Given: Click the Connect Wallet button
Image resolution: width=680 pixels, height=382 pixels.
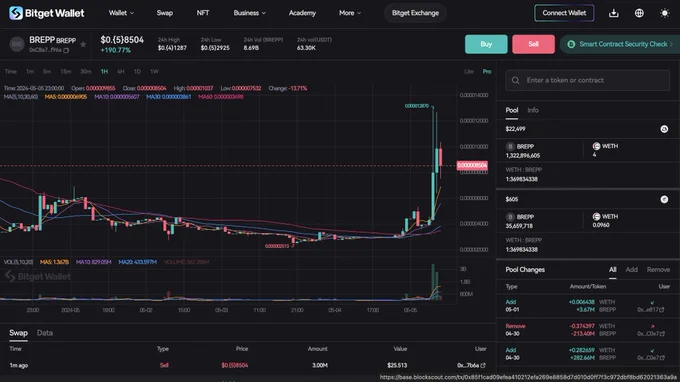Looking at the screenshot, I should click(x=564, y=13).
